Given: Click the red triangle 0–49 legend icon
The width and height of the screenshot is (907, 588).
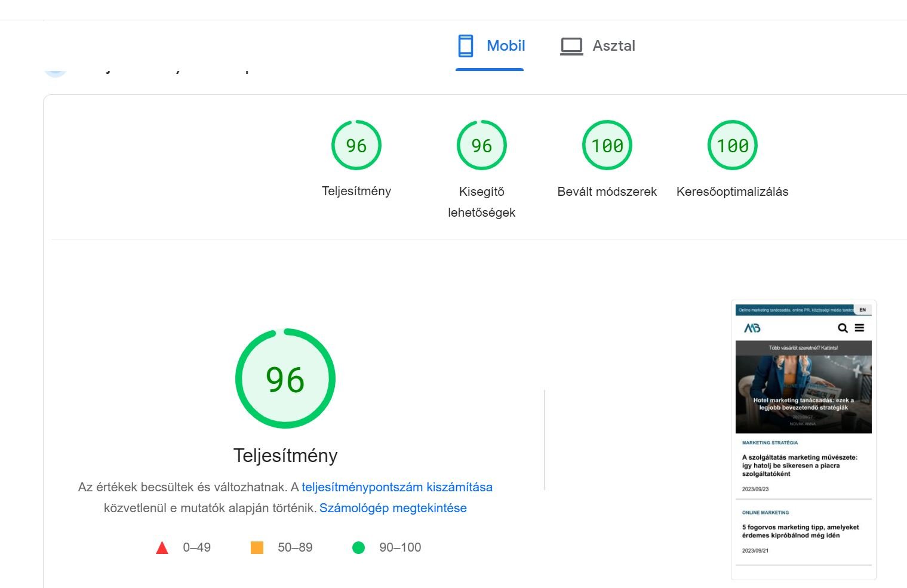Looking at the screenshot, I should point(162,548).
